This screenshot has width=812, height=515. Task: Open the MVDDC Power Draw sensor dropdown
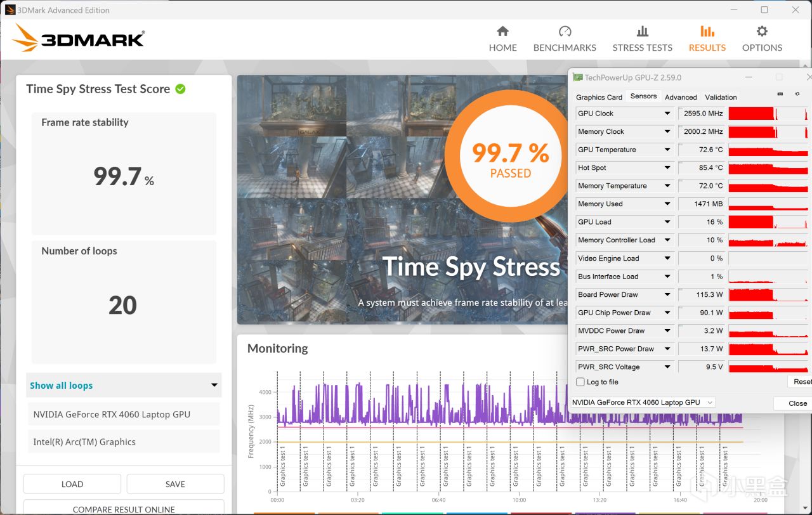[x=667, y=330]
